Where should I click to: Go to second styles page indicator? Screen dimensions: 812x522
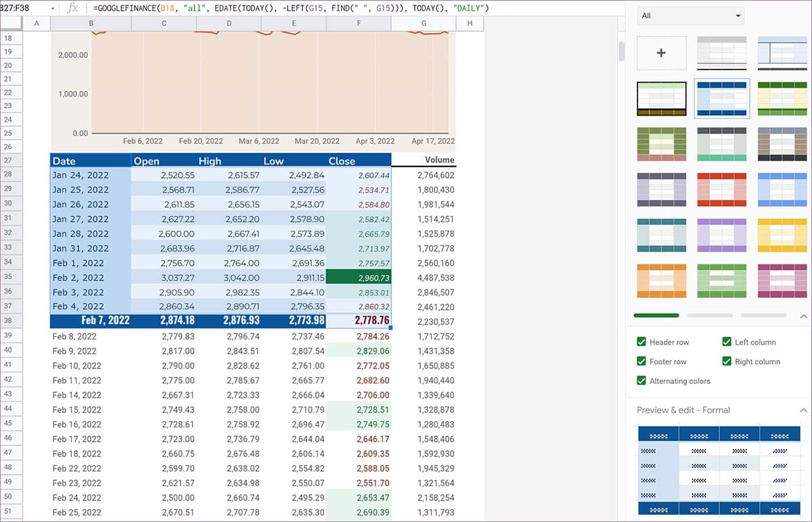tap(709, 316)
